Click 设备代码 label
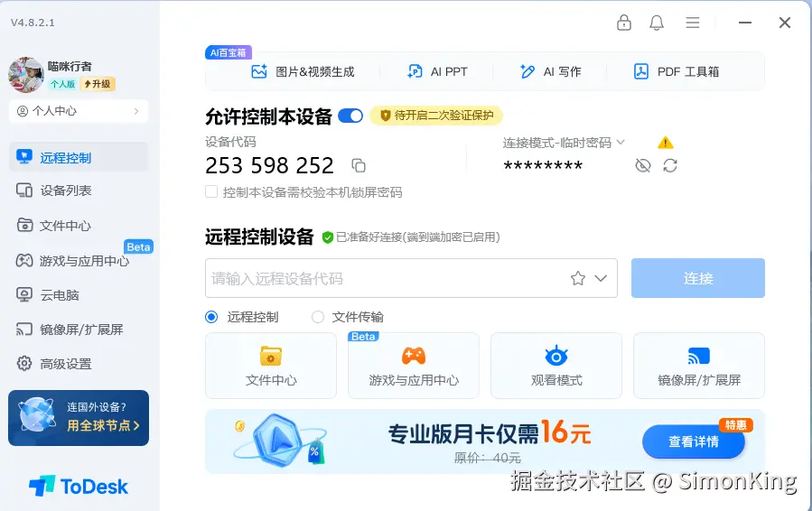Image resolution: width=812 pixels, height=511 pixels. point(230,143)
